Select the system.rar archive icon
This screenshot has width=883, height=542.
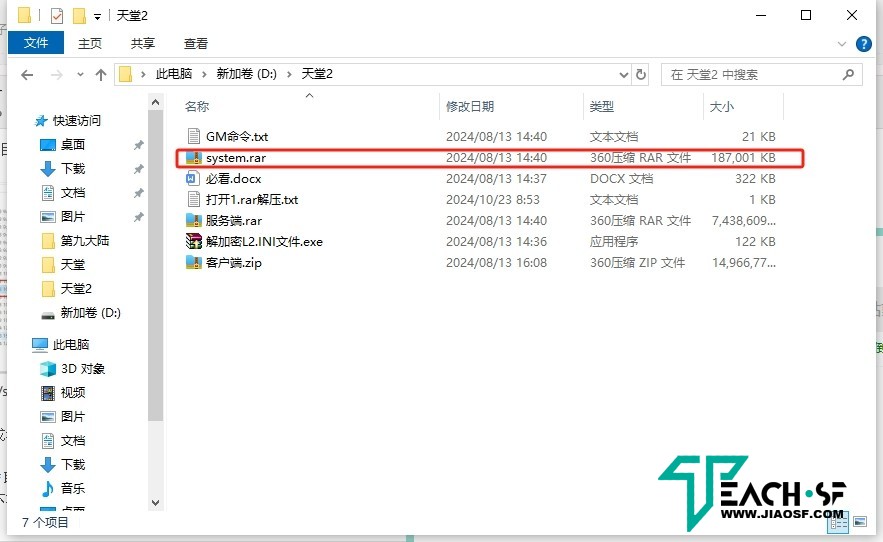[194, 158]
